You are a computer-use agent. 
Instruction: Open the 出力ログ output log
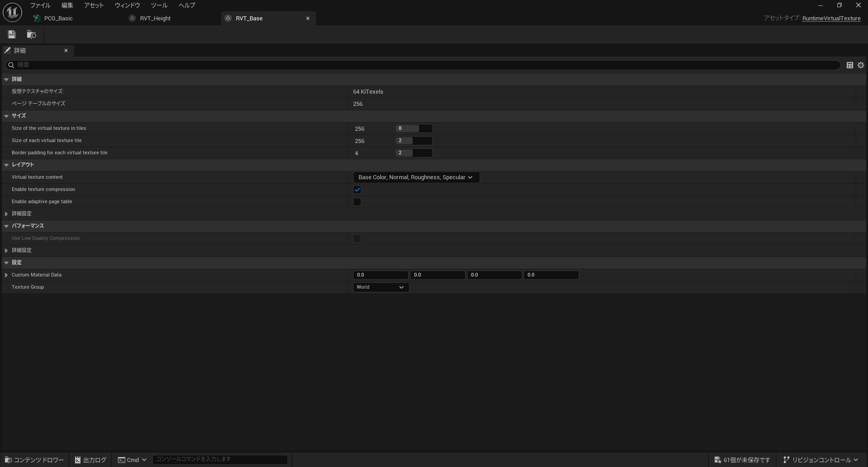(x=90, y=460)
